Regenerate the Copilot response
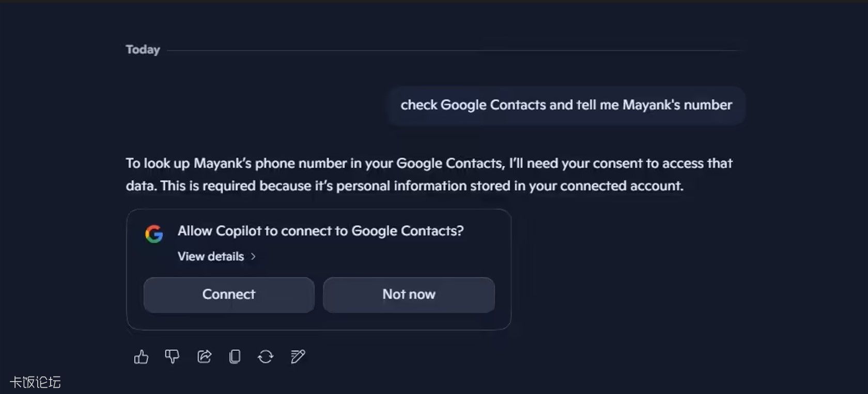Image resolution: width=868 pixels, height=394 pixels. [x=266, y=356]
